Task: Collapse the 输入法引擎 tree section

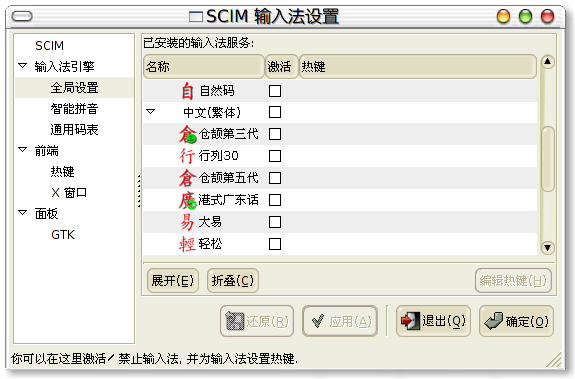Action: [x=23, y=66]
